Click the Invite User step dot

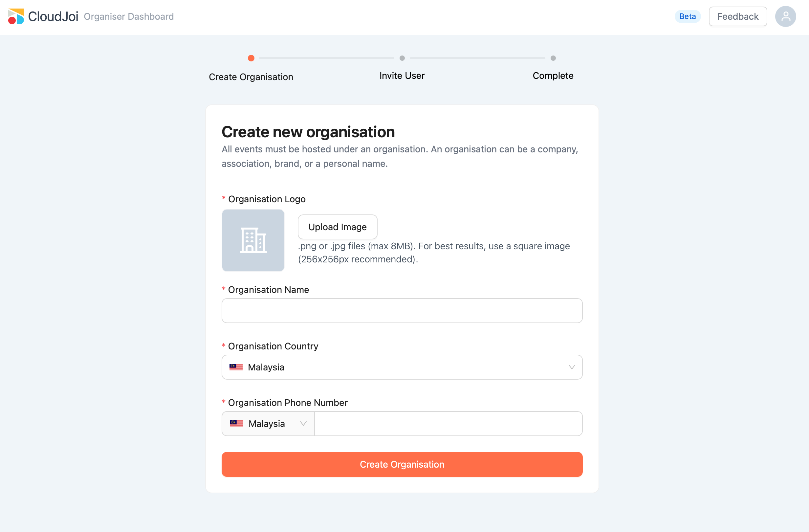coord(402,58)
